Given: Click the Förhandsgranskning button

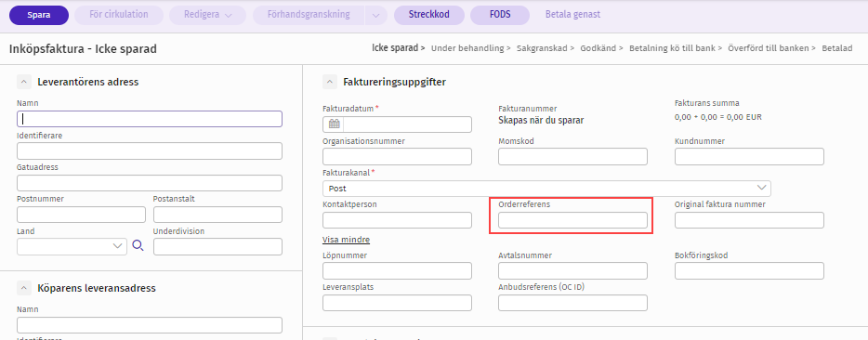Looking at the screenshot, I should click(x=309, y=15).
